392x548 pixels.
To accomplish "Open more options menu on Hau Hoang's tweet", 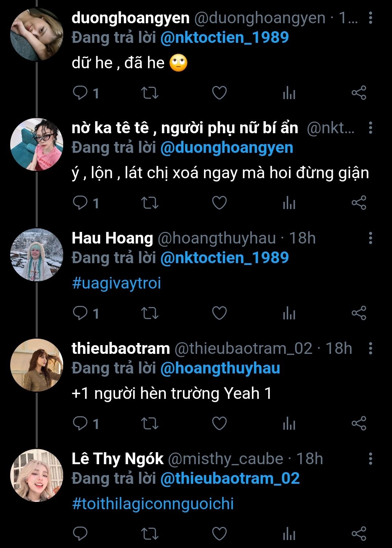I will (x=370, y=238).
